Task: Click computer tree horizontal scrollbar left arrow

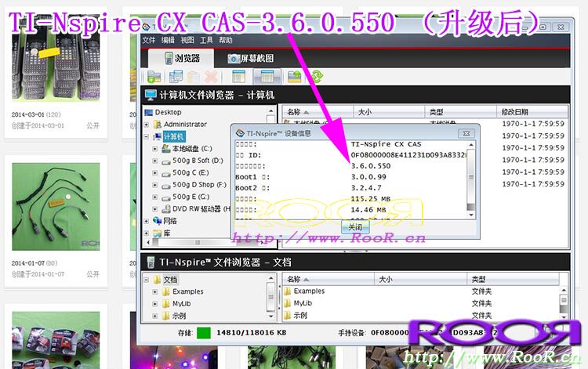Action: 148,242
